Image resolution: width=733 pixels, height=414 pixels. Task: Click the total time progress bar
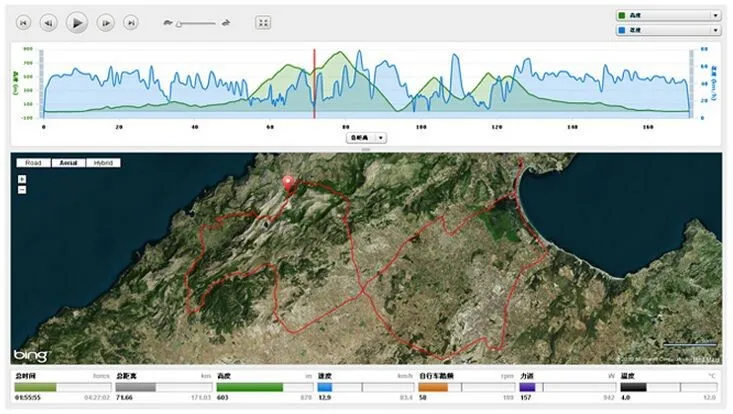pyautogui.click(x=63, y=387)
